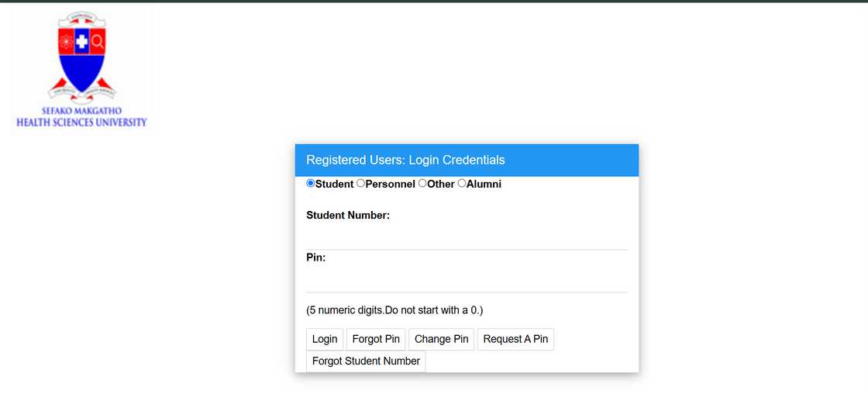
Task: Click the Sefako Makgatho university name text
Action: click(x=81, y=116)
